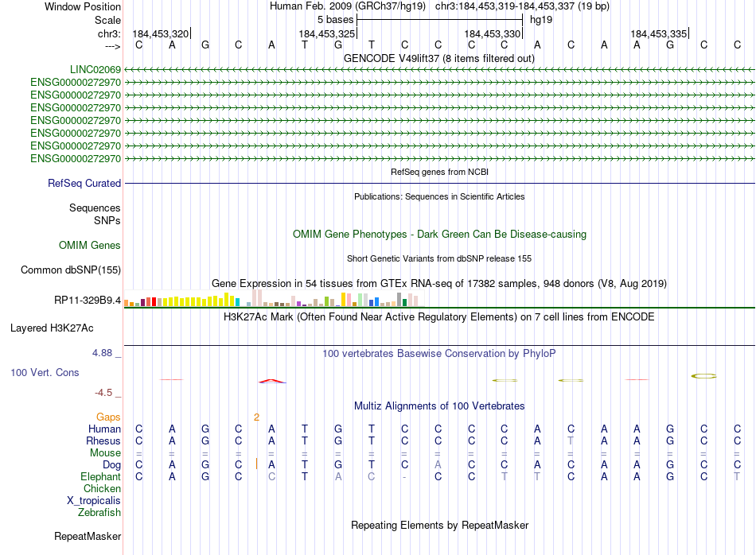Select the GTEx Gene Expression track title
Image resolution: width=756 pixels, height=555 pixels.
point(439,283)
